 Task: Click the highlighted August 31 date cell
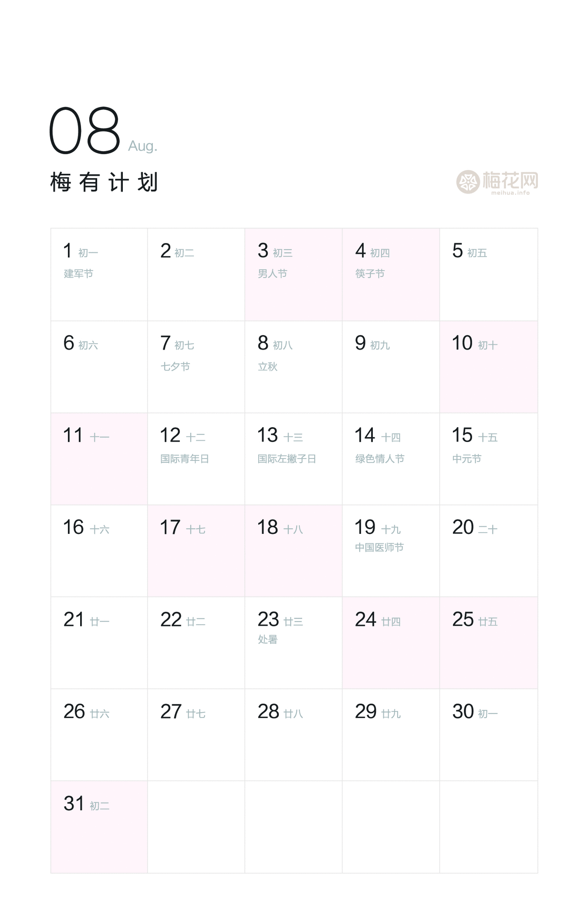(99, 827)
